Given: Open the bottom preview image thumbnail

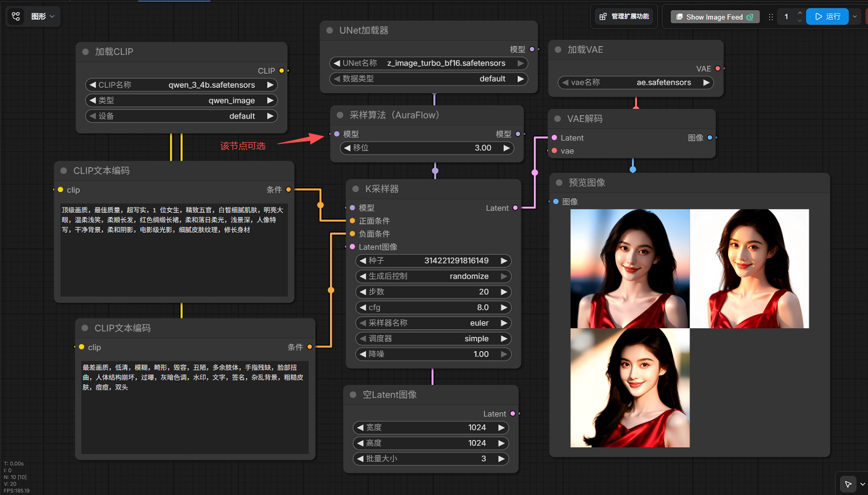Looking at the screenshot, I should click(630, 388).
